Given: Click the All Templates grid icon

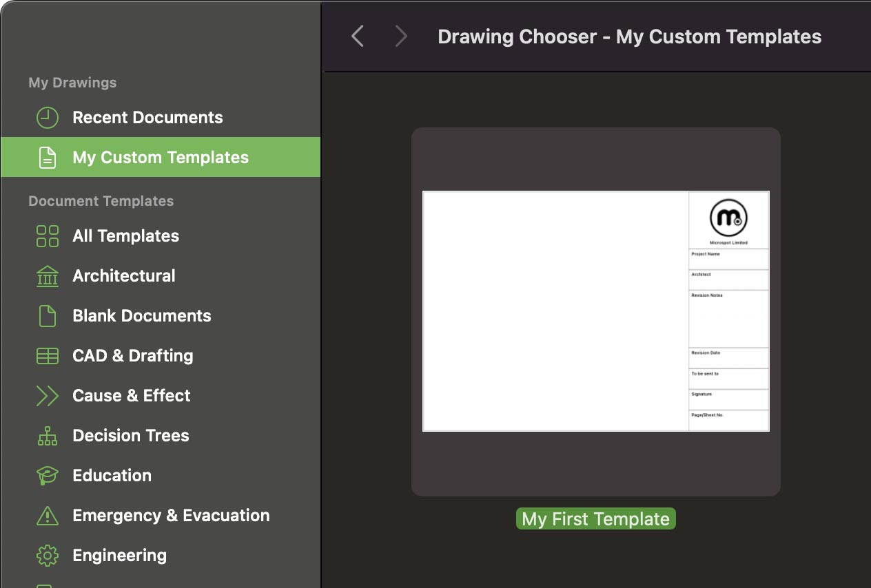Looking at the screenshot, I should pos(47,236).
